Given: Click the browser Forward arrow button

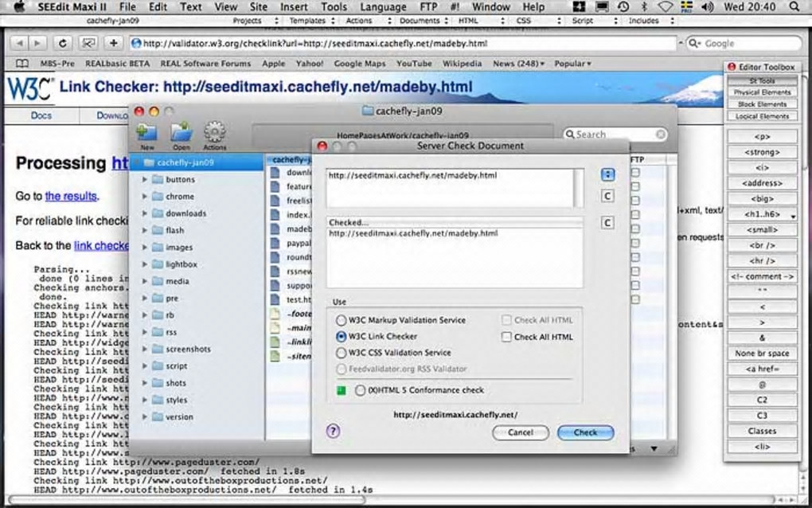Looking at the screenshot, I should pyautogui.click(x=37, y=44).
